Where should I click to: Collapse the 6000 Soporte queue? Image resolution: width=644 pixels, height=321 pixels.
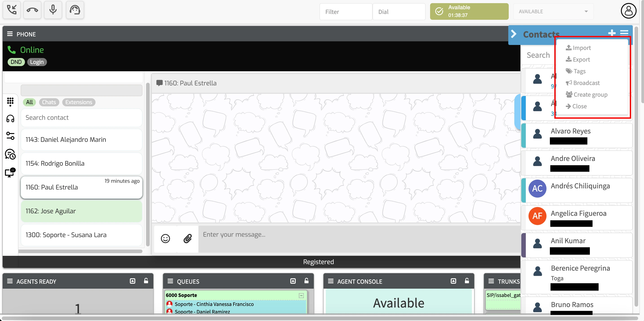(x=301, y=296)
